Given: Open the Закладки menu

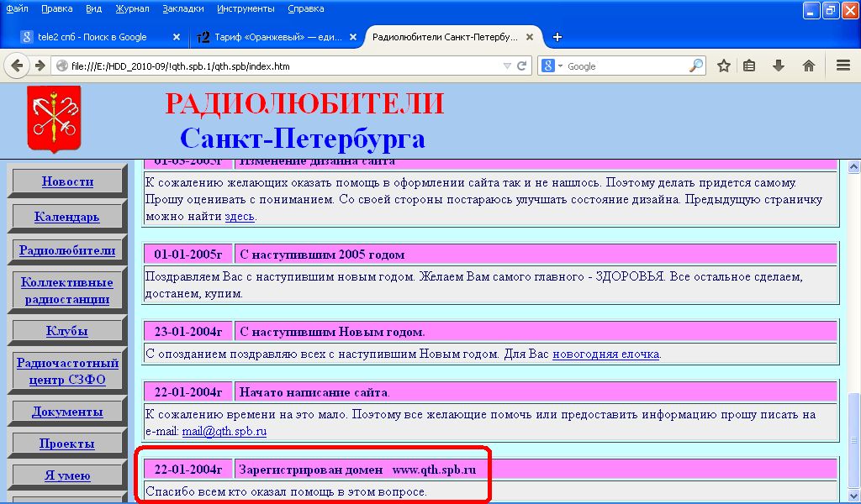Looking at the screenshot, I should (x=183, y=8).
